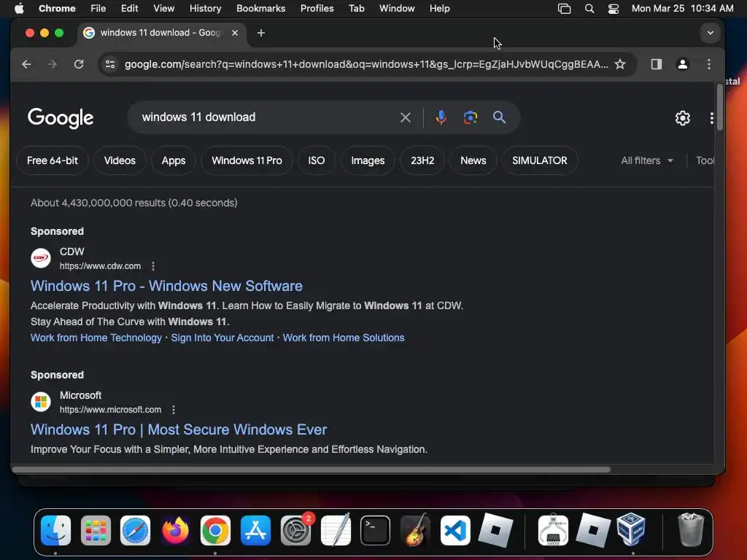Open more options for CDW ad
Screen dimensions: 747x560
tap(153, 266)
